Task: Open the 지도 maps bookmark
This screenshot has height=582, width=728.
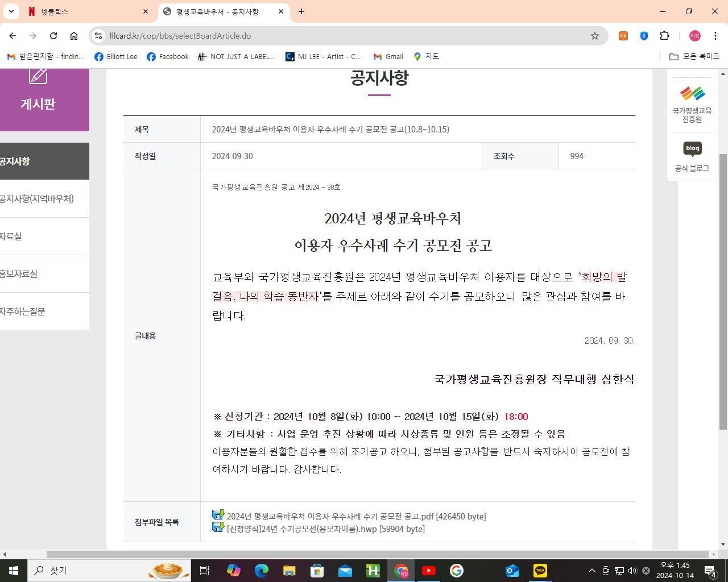Action: pyautogui.click(x=426, y=56)
